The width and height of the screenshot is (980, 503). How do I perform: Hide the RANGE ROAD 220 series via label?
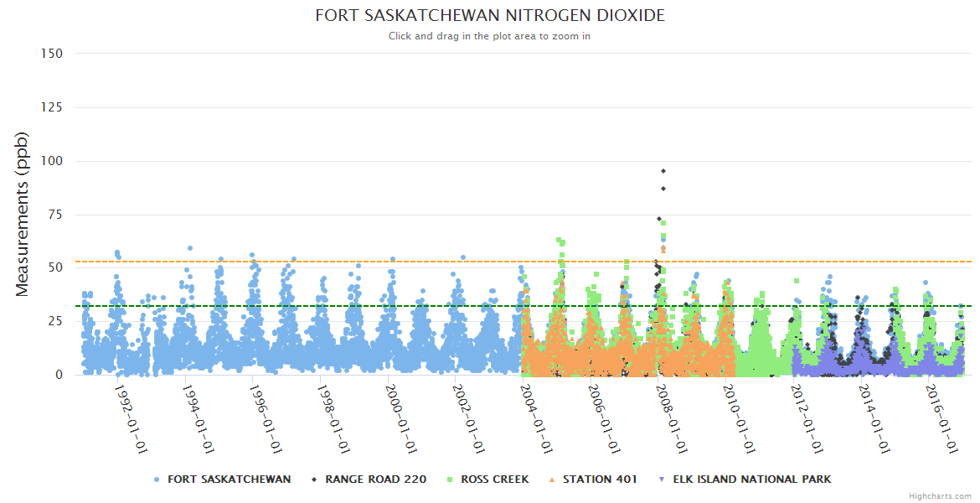(375, 480)
